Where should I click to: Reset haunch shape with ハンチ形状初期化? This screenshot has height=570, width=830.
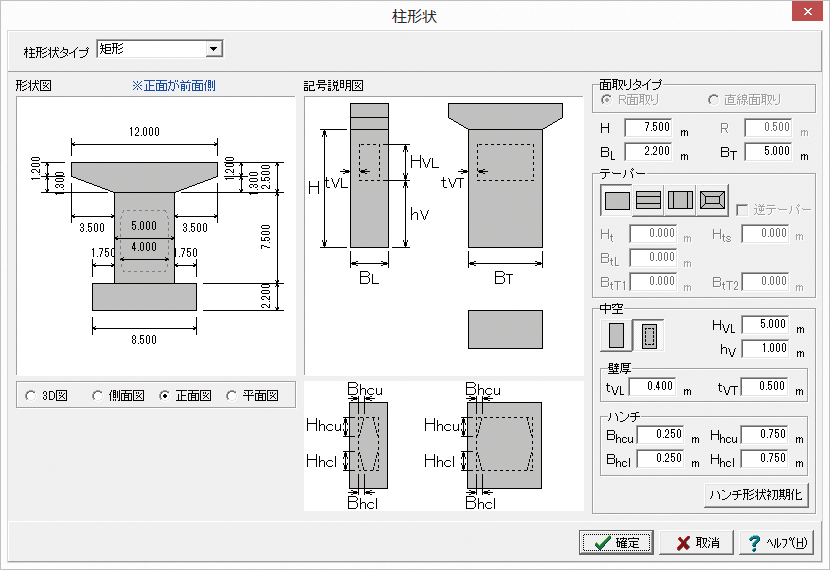(x=755, y=495)
